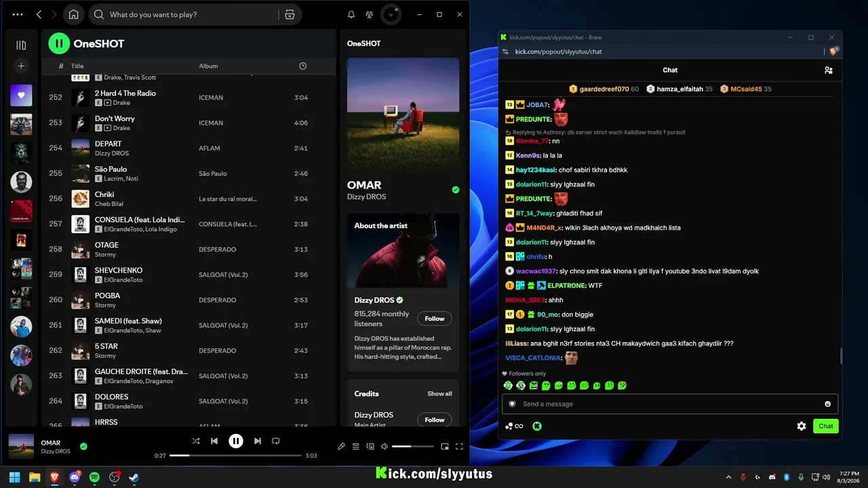Click the green Kick K emote icon
The height and width of the screenshot is (488, 868).
537,426
